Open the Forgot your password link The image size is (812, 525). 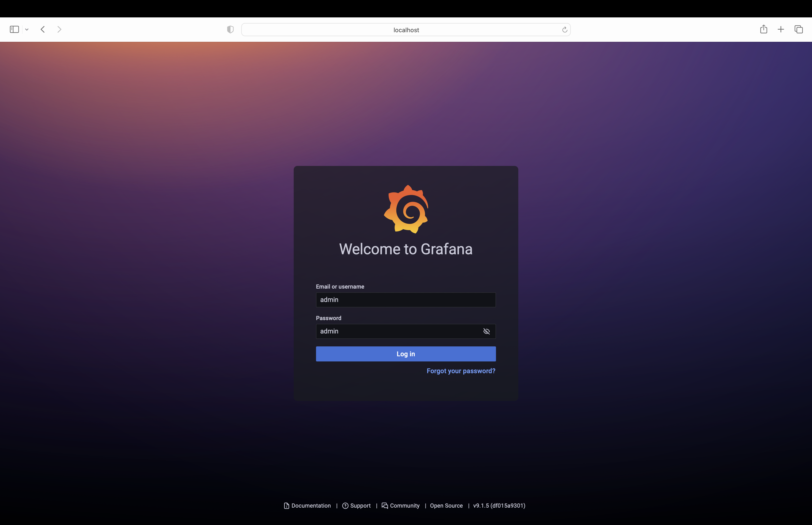(x=461, y=371)
